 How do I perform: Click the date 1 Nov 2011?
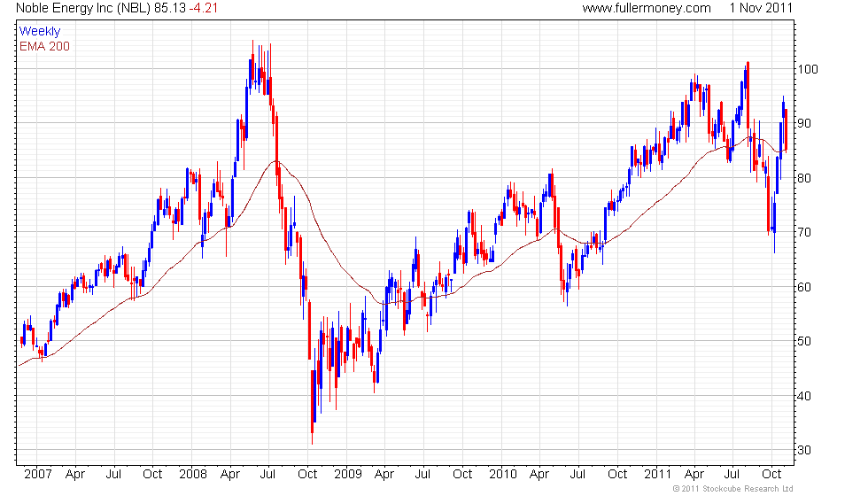(x=761, y=8)
